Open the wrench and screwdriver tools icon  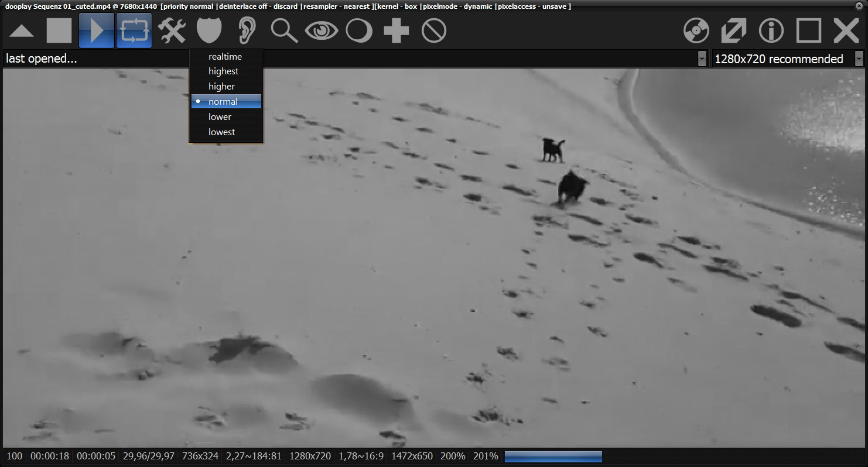[172, 31]
